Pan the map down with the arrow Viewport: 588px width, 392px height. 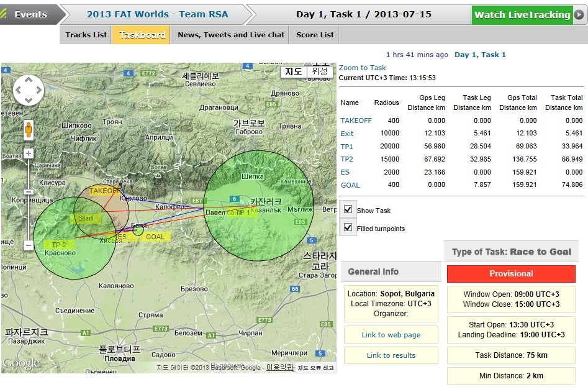click(x=29, y=101)
